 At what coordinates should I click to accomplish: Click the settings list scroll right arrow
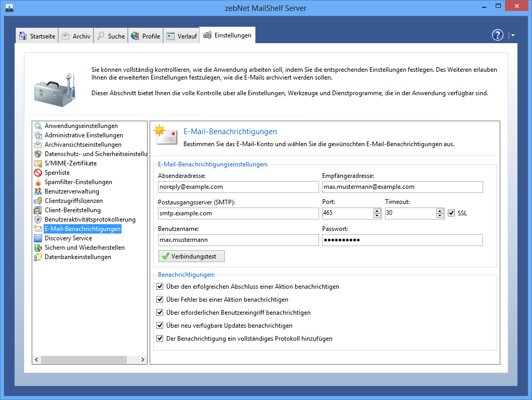(x=143, y=359)
